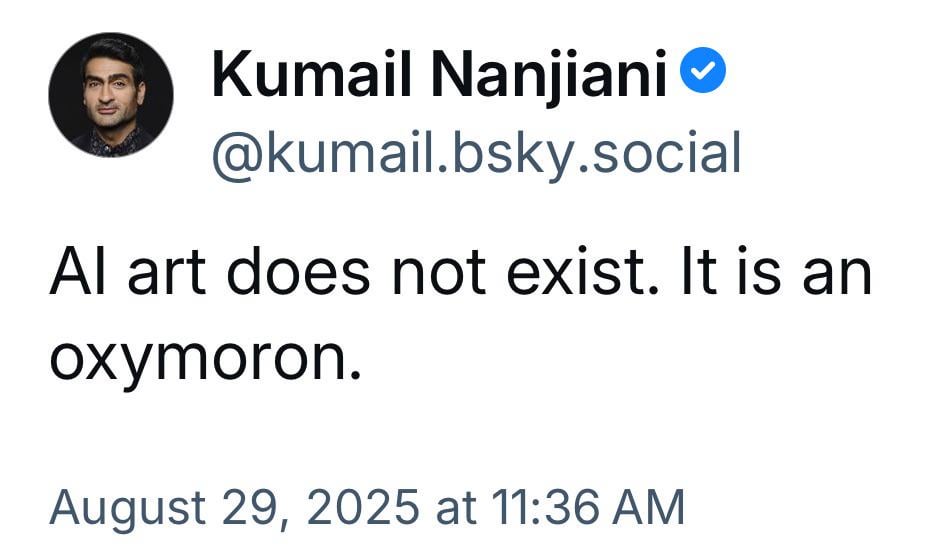Click the word Nanjiani in the name

(x=550, y=74)
